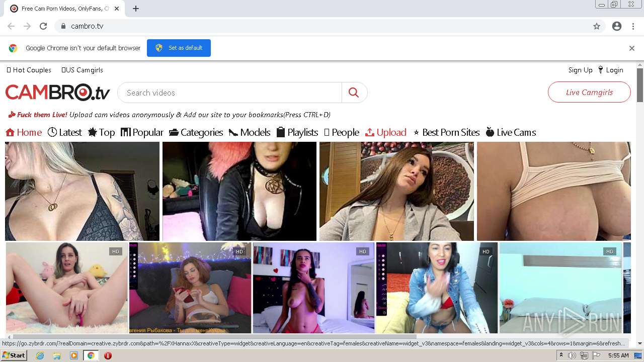Open the taskbar file explorer folder
Screen dimensions: 644x362
[57, 355]
